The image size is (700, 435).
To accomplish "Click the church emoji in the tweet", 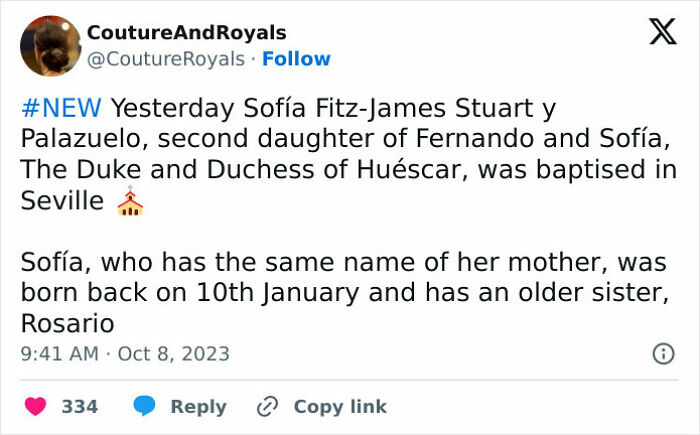I will pyautogui.click(x=130, y=203).
